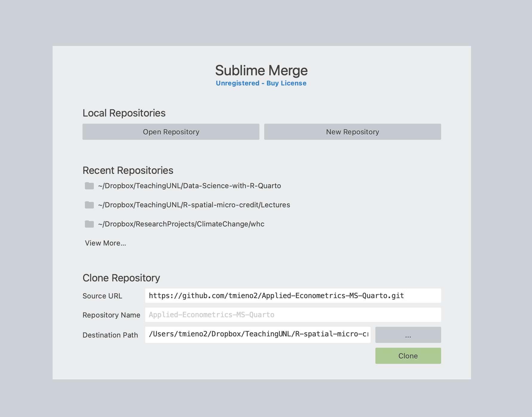This screenshot has height=417, width=532.
Task: Click folder icon beside Data-Science-with-R-Quarto
Action: [89, 186]
